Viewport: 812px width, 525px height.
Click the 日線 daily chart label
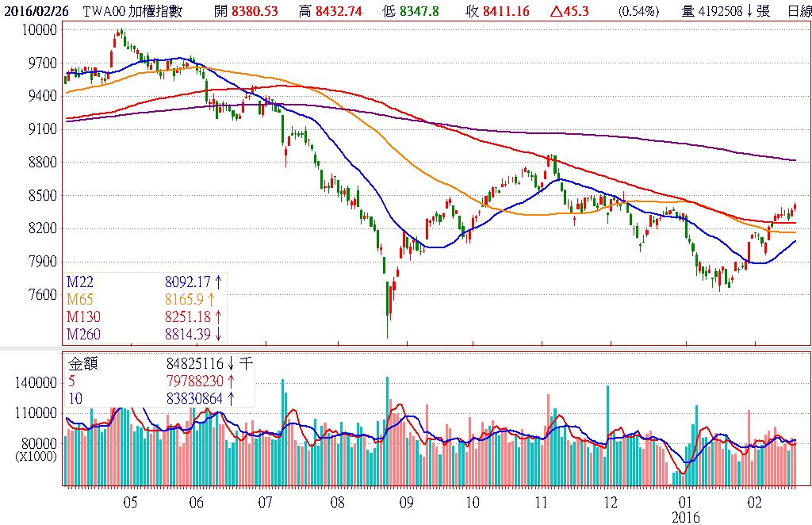click(x=799, y=10)
